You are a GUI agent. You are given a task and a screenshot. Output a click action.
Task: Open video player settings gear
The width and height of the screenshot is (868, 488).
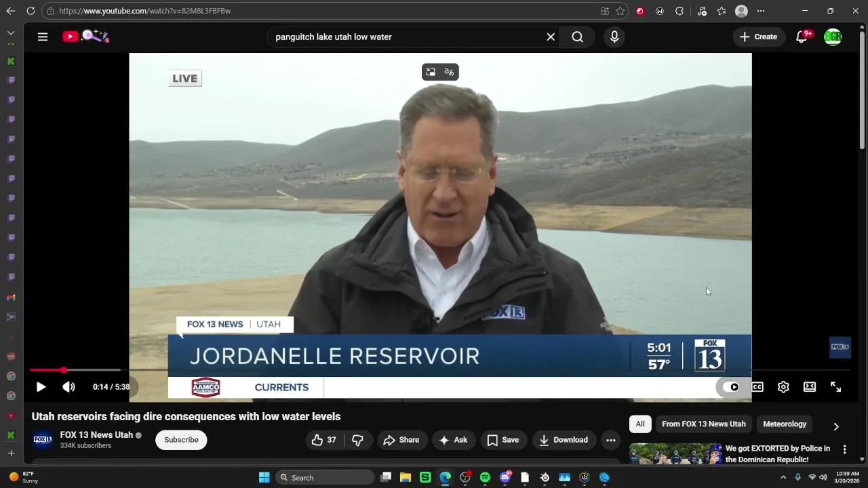click(x=783, y=387)
